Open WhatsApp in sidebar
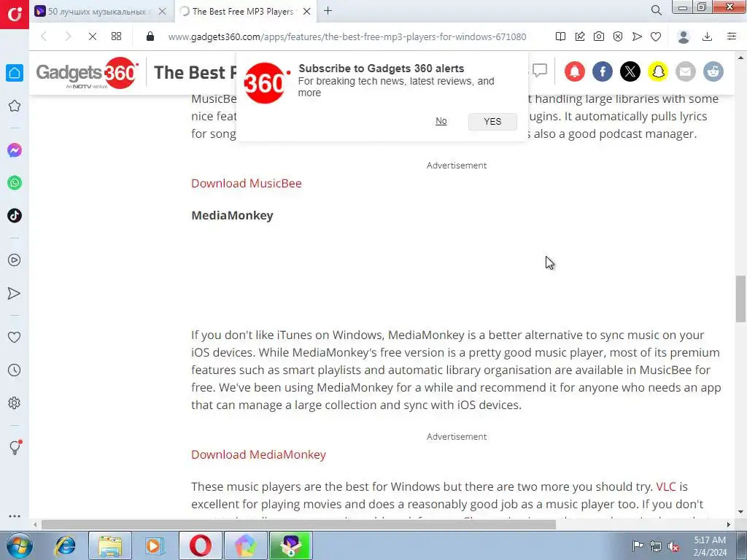Viewport: 747px width, 560px height. (x=15, y=183)
